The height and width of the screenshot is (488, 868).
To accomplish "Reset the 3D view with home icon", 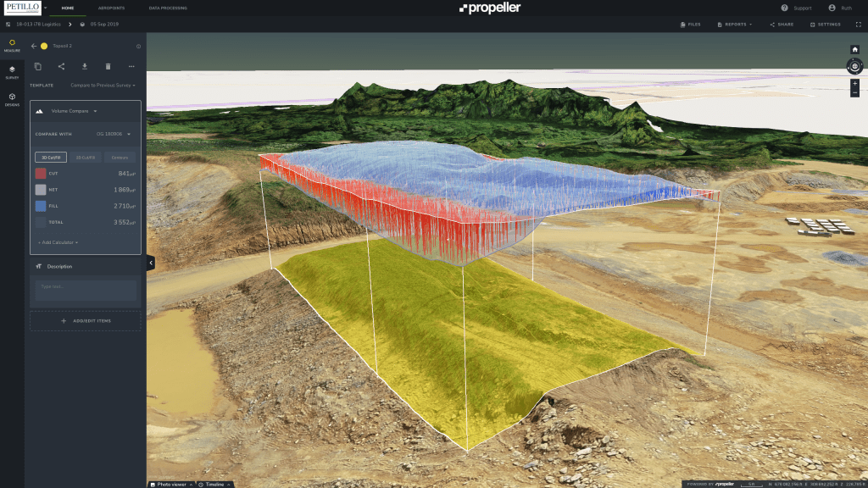I will point(854,49).
